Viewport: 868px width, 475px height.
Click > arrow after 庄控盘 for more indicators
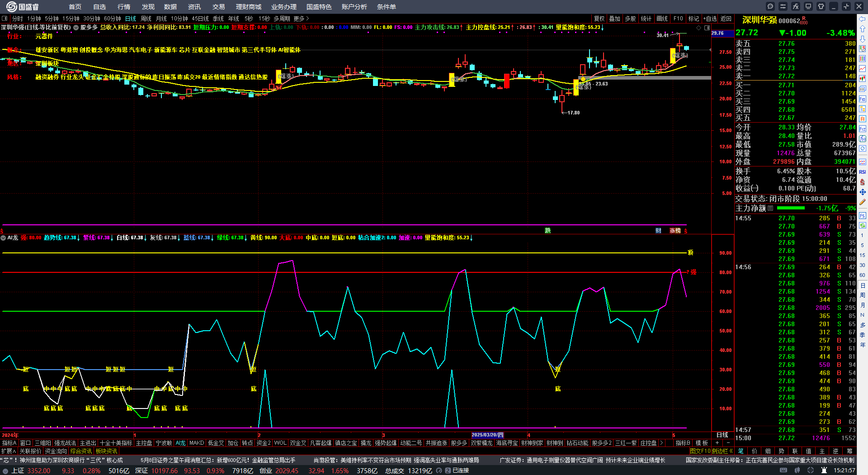tap(662, 443)
